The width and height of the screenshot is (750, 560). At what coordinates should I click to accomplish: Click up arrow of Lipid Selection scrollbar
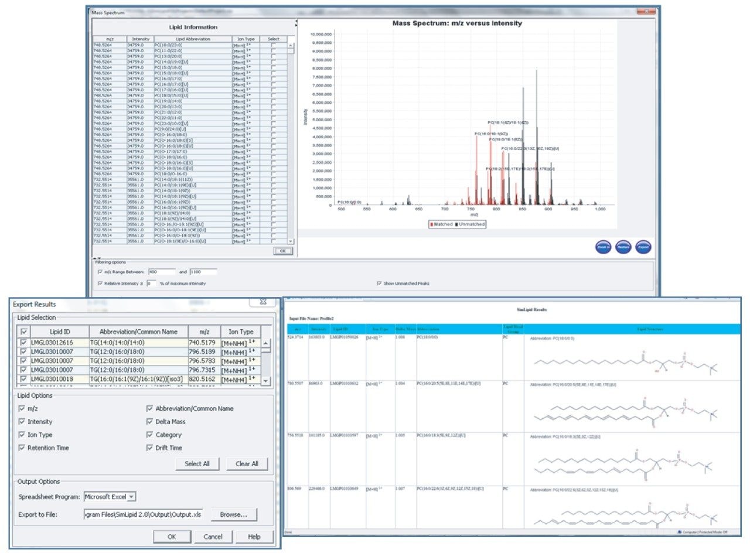pyautogui.click(x=266, y=343)
